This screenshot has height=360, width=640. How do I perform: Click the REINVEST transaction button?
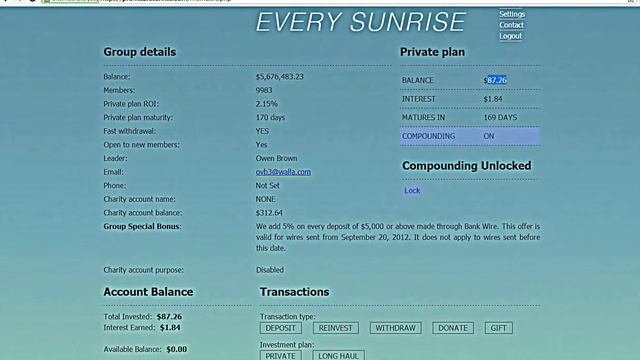(336, 328)
